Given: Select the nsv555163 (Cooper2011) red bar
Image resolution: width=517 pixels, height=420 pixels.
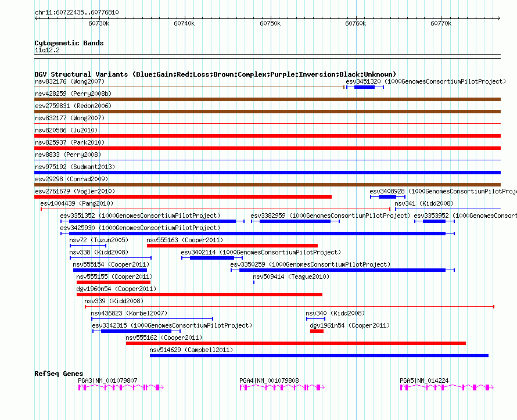Looking at the screenshot, I should [232, 246].
